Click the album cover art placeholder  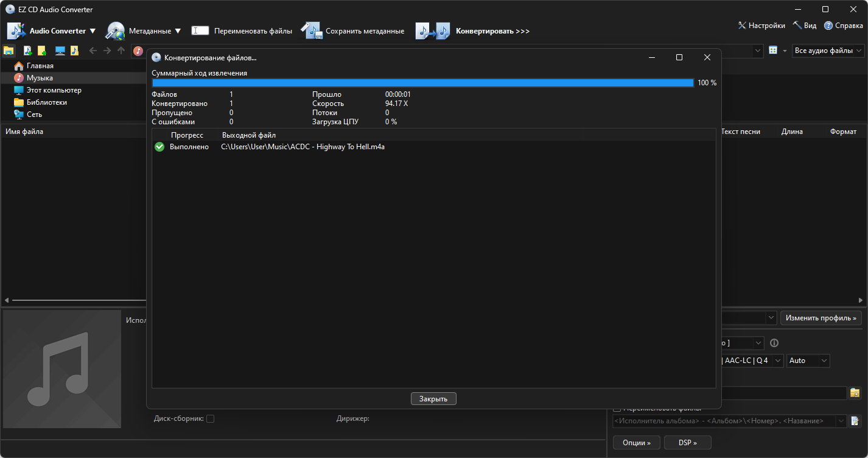pyautogui.click(x=62, y=369)
